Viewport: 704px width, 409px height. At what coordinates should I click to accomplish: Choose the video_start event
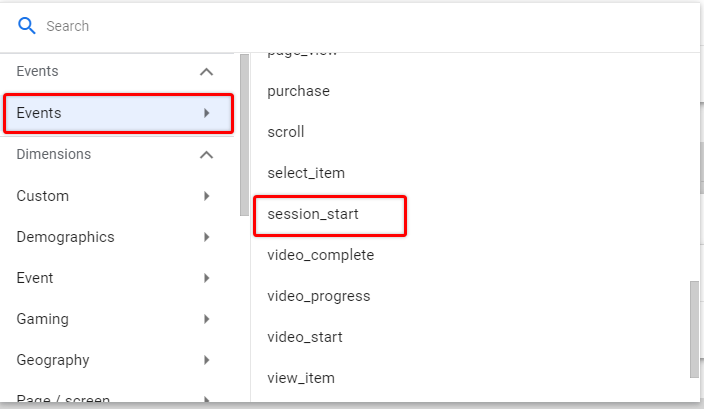coord(305,337)
